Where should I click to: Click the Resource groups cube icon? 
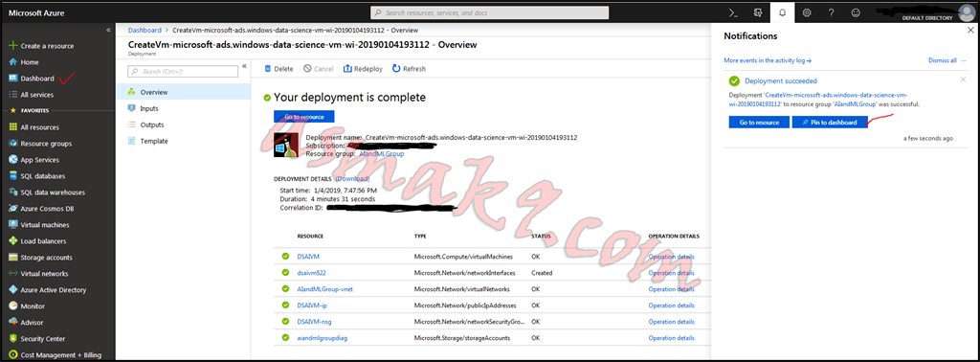[12, 144]
